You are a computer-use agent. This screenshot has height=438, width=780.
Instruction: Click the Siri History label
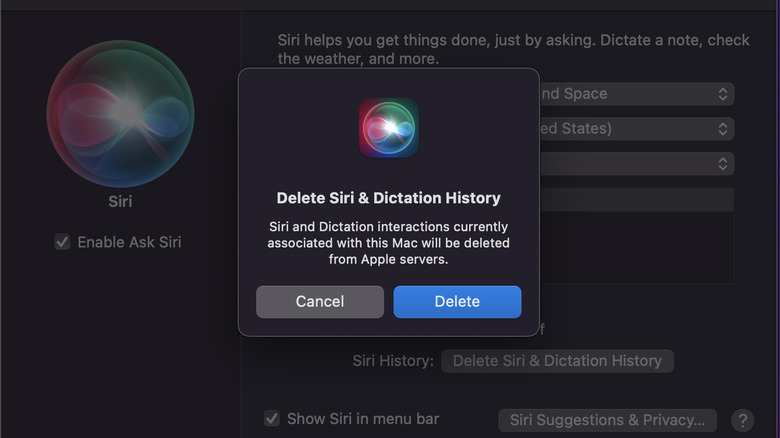393,361
